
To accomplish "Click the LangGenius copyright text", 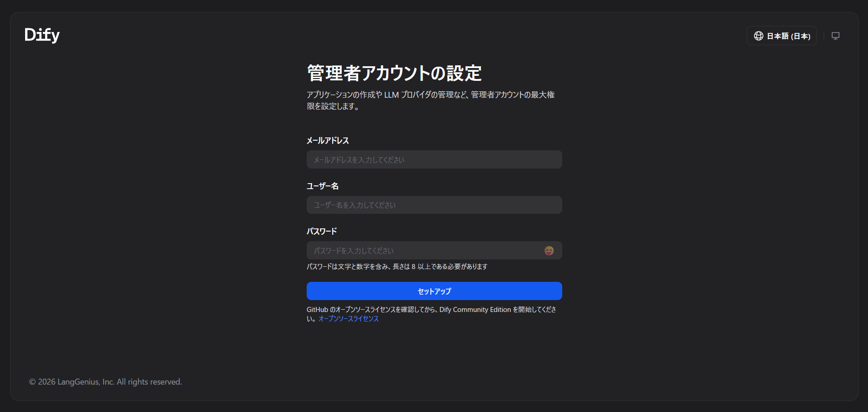I will (105, 382).
